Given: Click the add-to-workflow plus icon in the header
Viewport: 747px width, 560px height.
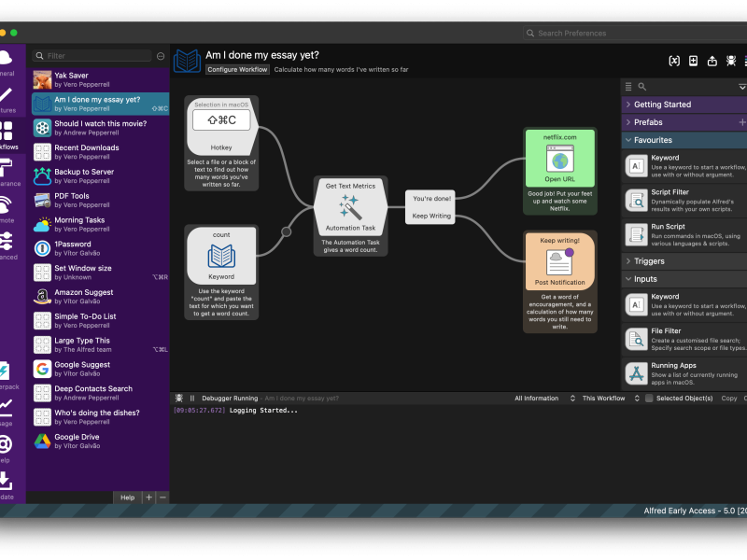Looking at the screenshot, I should (x=693, y=61).
